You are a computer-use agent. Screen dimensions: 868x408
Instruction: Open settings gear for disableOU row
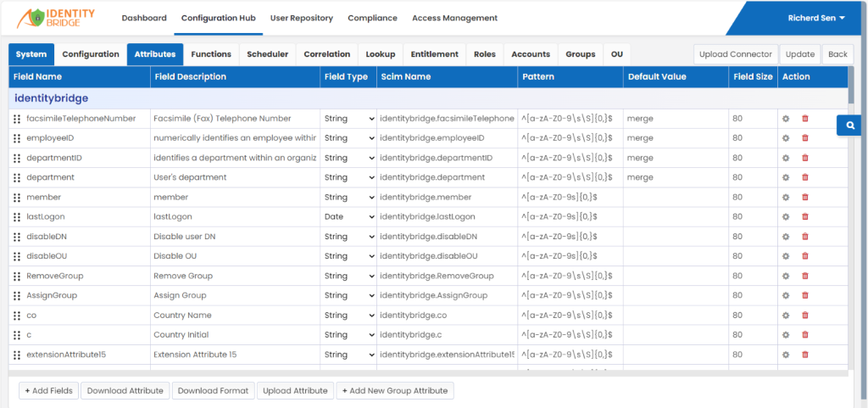(785, 256)
